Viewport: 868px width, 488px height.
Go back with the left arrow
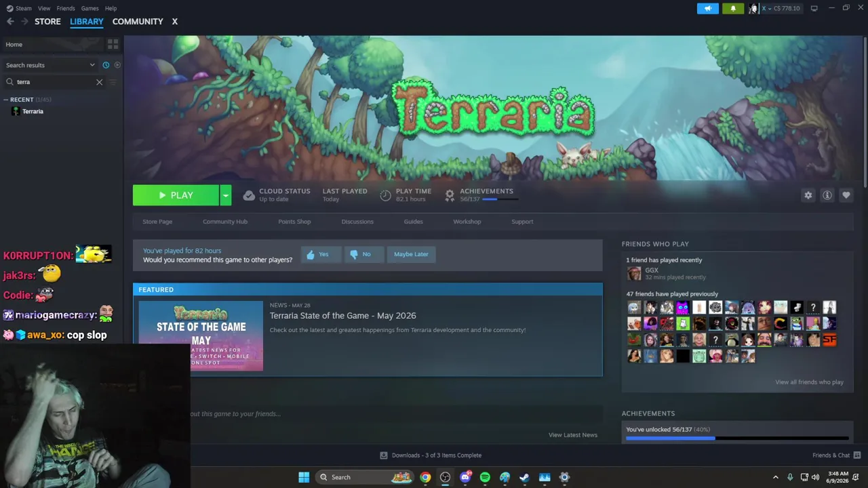point(10,22)
